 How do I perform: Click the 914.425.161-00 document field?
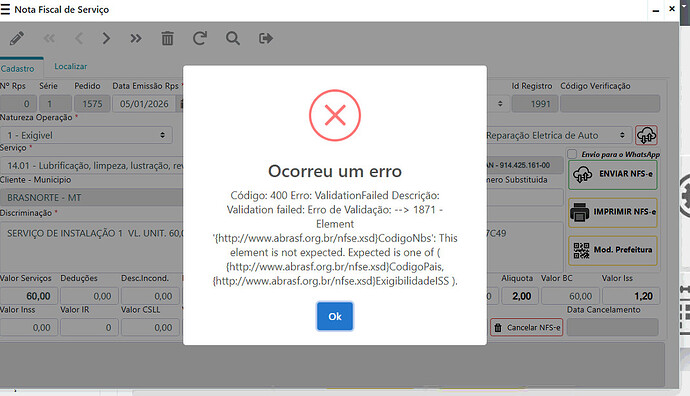click(x=525, y=165)
